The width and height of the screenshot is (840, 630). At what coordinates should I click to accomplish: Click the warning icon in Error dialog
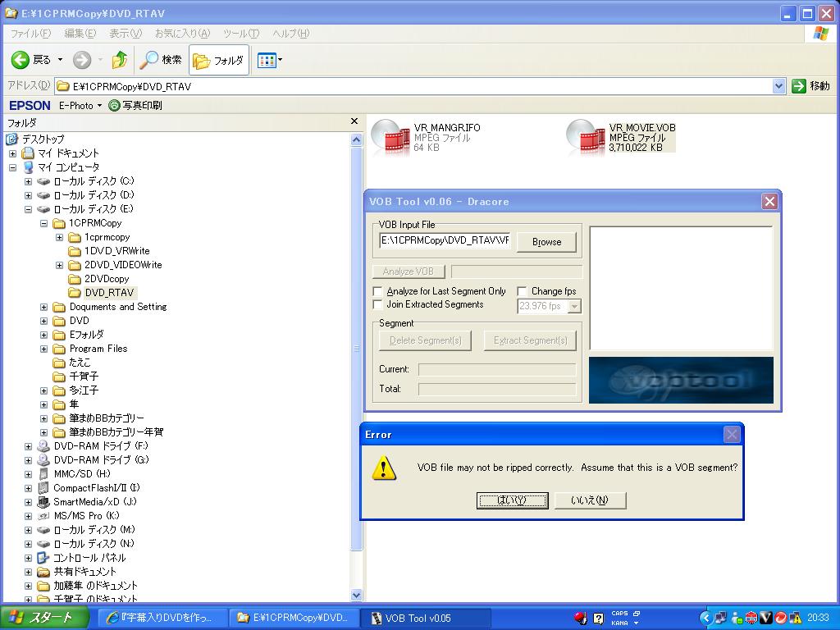[x=384, y=468]
